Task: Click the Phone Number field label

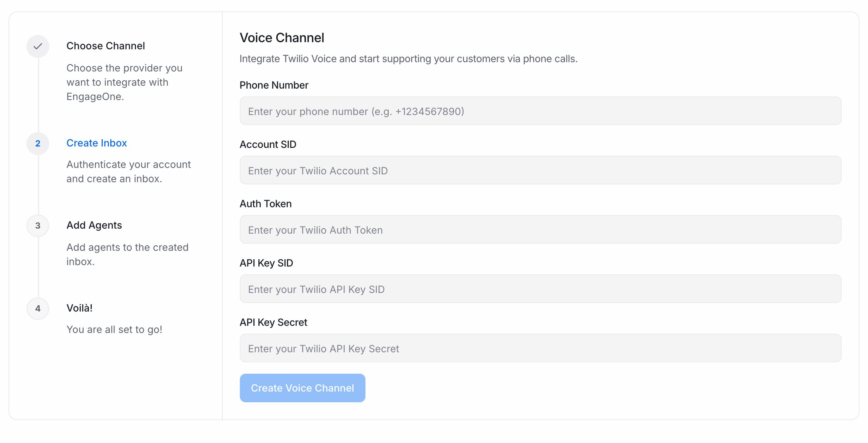Action: (x=274, y=85)
